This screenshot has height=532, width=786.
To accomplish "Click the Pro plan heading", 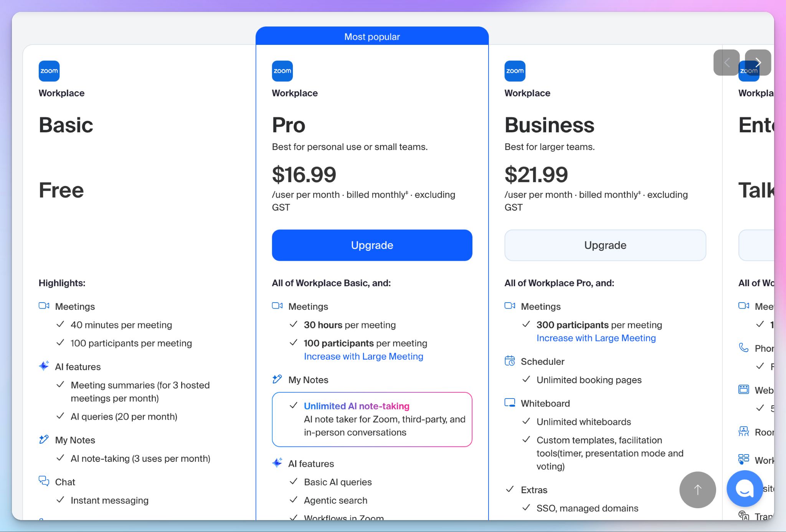I will (x=289, y=125).
